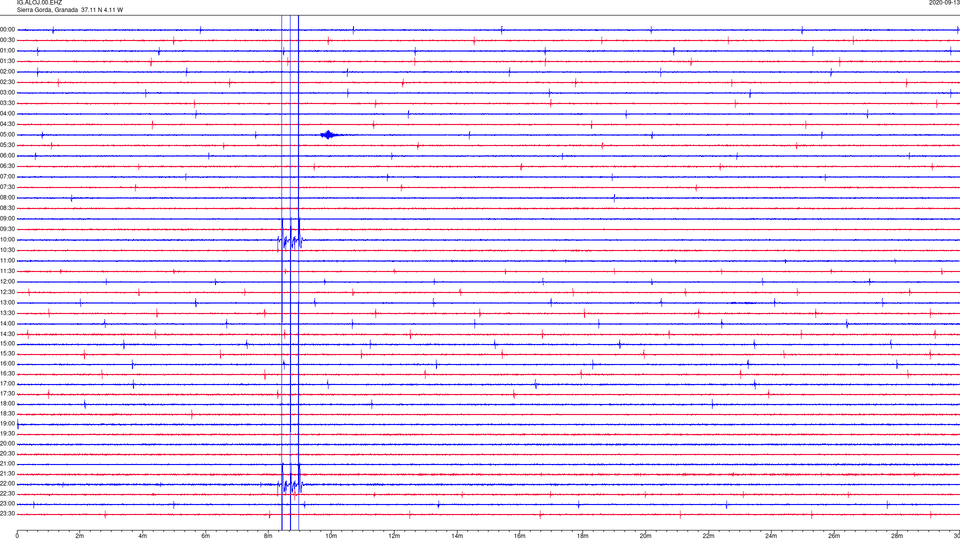This screenshot has height=540, width=960.
Task: Click the 00:00 trace time label
Action: click(x=8, y=30)
